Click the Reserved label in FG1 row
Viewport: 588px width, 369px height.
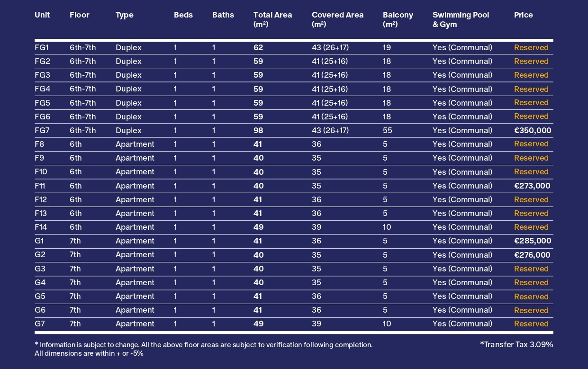point(531,47)
